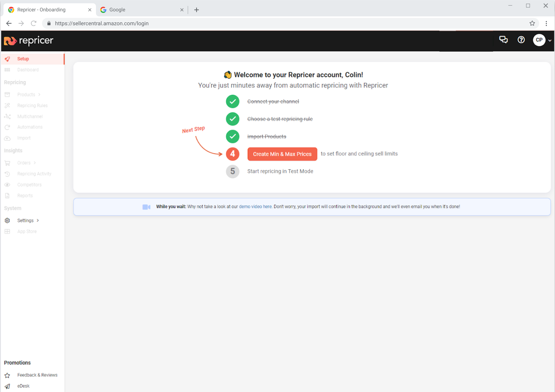Go back in browser history
555x392 pixels.
click(x=9, y=24)
